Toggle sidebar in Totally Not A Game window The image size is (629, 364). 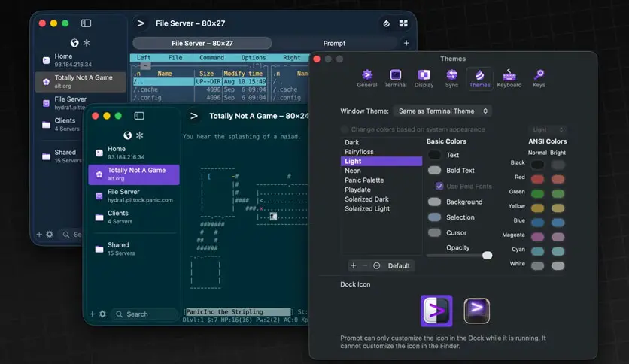coord(139,116)
